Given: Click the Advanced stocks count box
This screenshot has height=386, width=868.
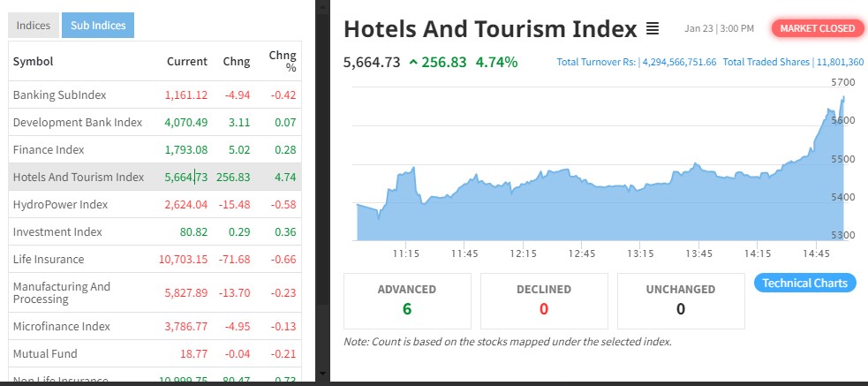Looking at the screenshot, I should 407,300.
